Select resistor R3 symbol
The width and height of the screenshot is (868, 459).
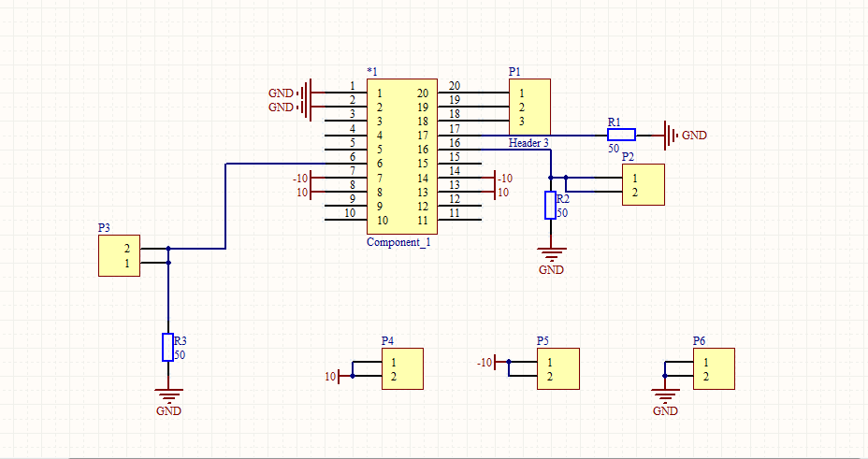coord(167,348)
